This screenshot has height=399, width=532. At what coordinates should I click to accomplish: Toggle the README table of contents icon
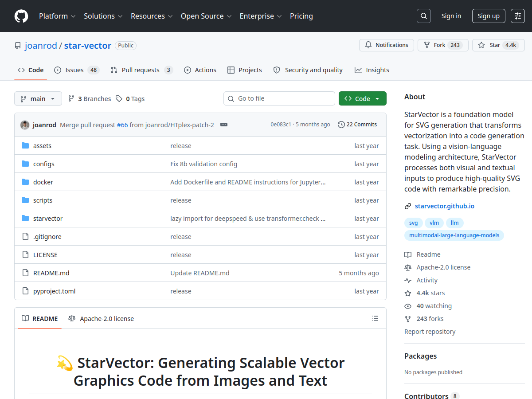click(x=375, y=318)
